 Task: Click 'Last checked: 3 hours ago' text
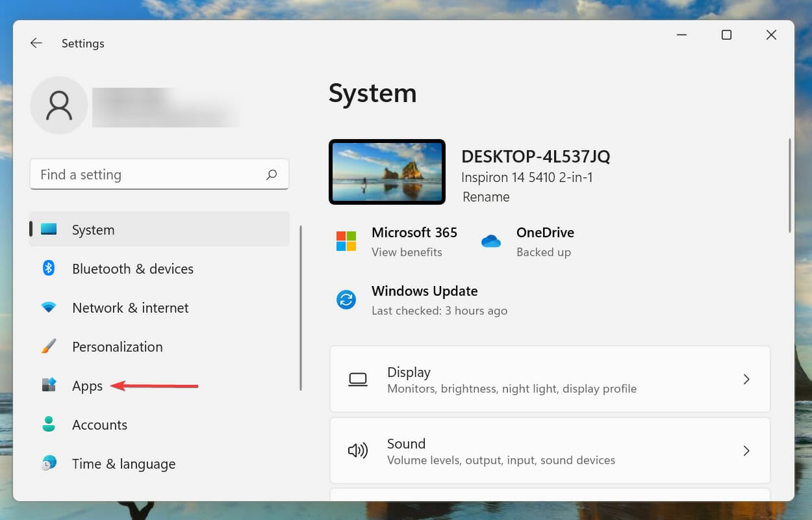439,311
